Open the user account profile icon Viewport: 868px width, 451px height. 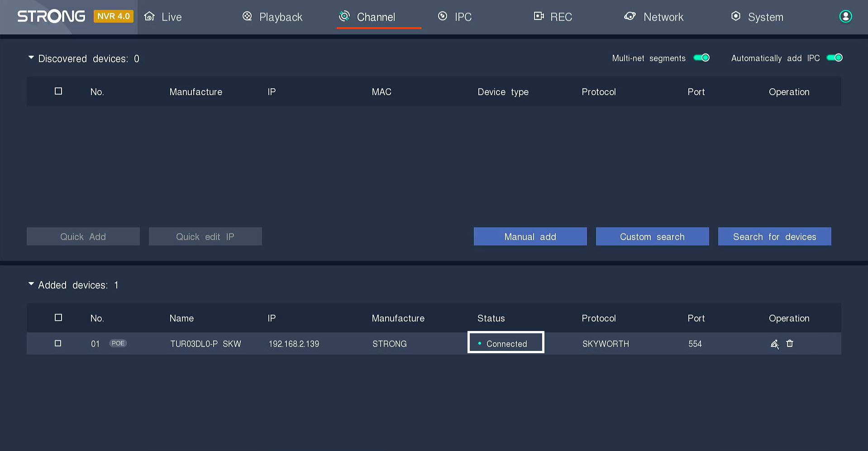coord(845,16)
